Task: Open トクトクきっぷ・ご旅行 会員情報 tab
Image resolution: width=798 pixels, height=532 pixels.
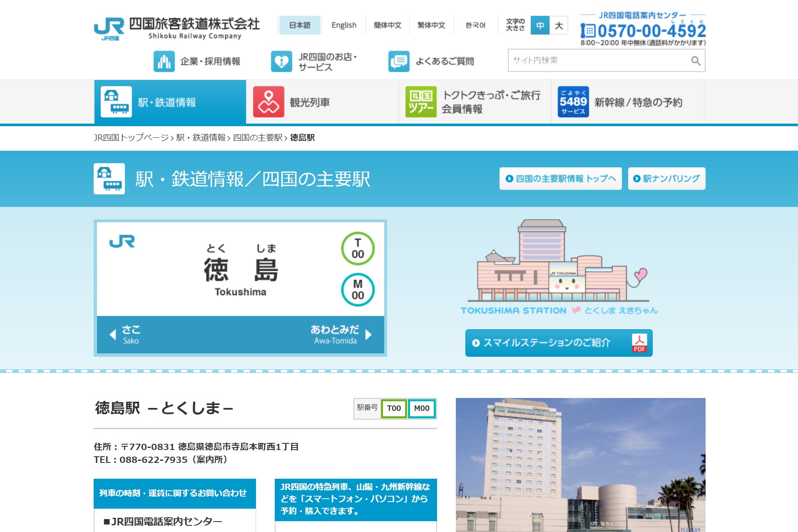Action: [475, 102]
